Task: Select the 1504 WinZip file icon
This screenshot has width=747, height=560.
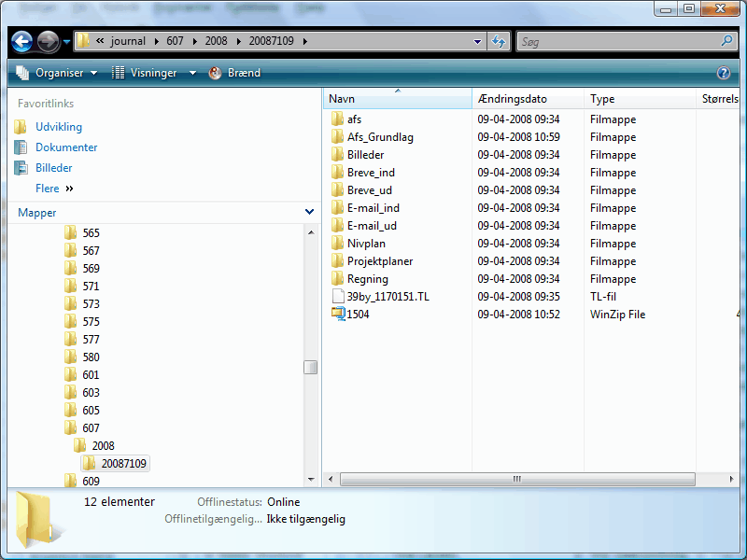Action: pos(338,314)
